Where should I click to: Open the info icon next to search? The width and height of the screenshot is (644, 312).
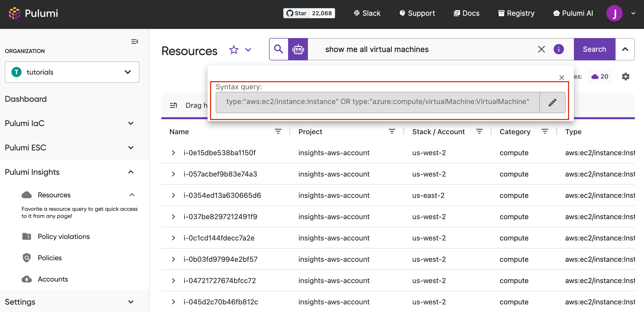pos(559,49)
